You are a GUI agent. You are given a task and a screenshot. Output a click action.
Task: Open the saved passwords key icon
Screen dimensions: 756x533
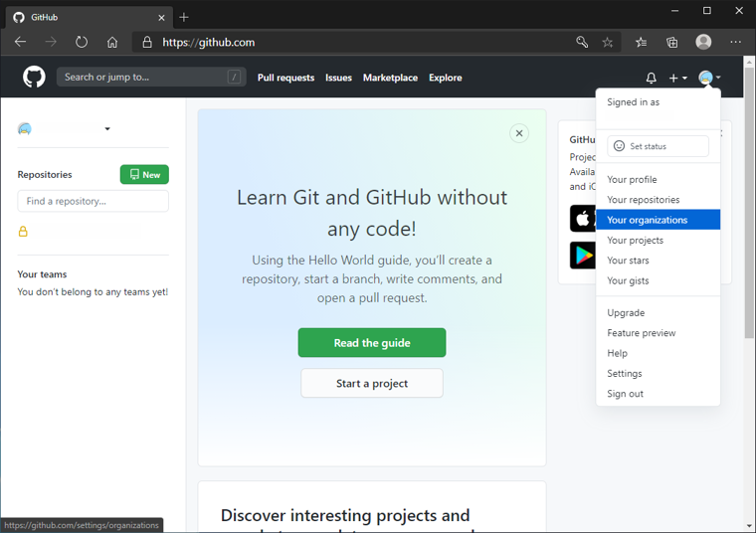(x=582, y=42)
